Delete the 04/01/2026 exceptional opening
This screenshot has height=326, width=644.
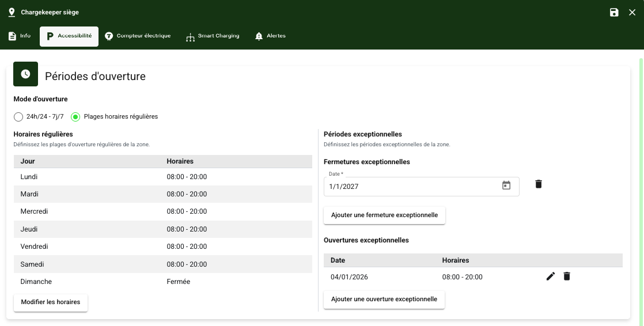click(567, 276)
